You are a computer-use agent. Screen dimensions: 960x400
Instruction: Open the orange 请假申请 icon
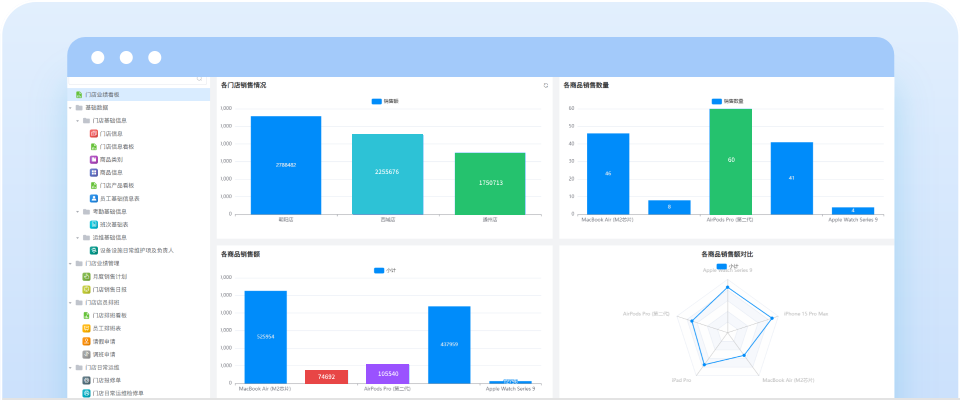tap(86, 341)
